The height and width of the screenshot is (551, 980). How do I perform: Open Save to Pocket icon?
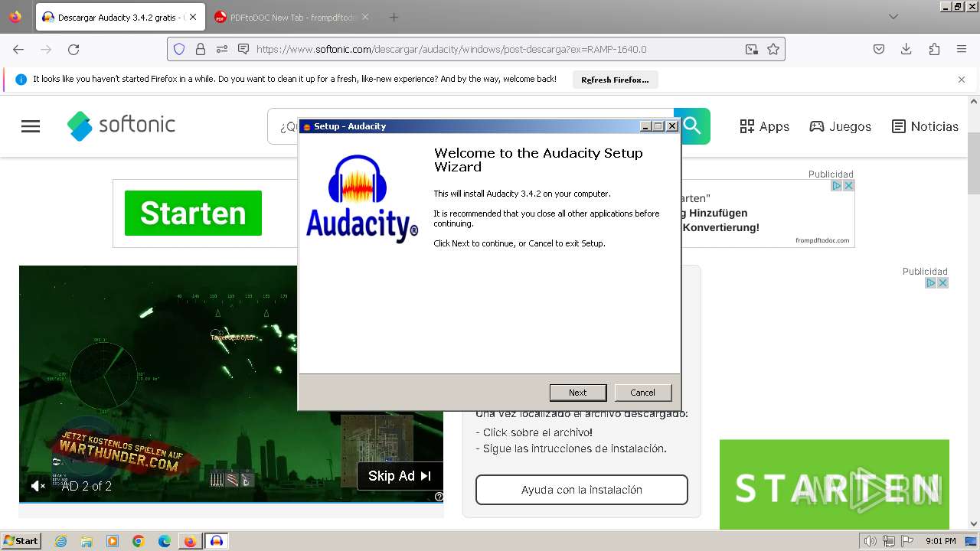[x=879, y=49]
